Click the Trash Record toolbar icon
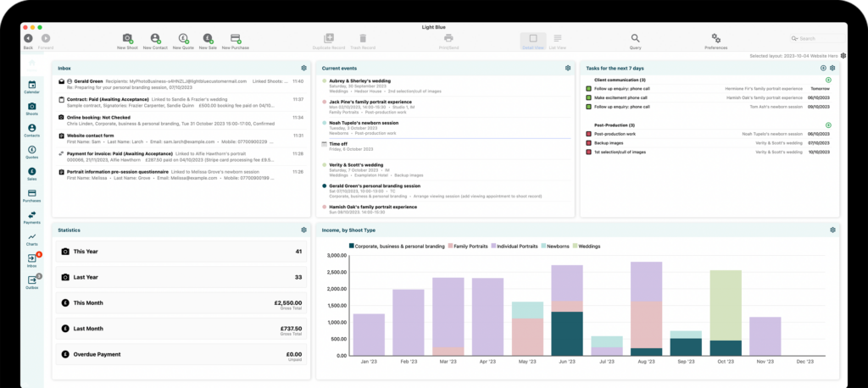The width and height of the screenshot is (868, 388). [363, 38]
